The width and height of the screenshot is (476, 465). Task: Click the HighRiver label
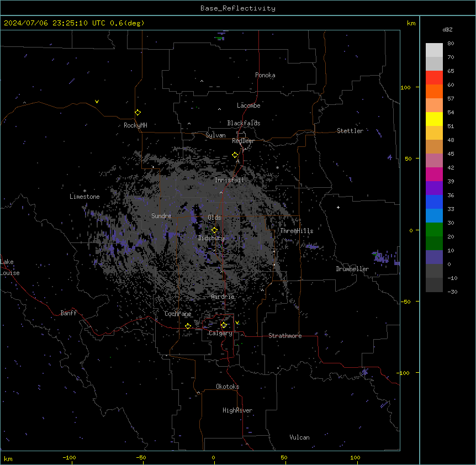click(x=237, y=410)
